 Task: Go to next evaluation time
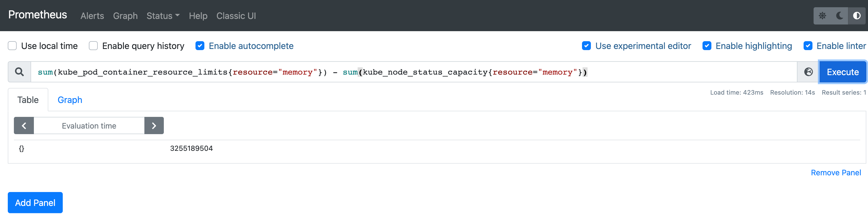154,126
